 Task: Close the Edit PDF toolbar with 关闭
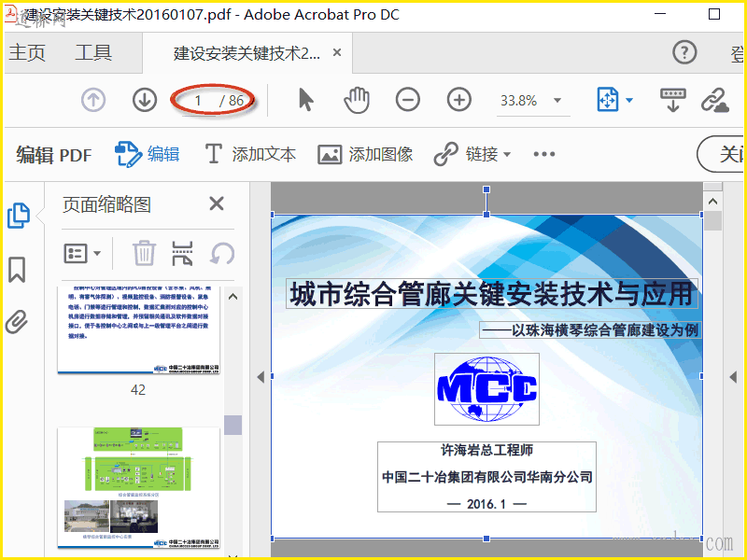(722, 154)
